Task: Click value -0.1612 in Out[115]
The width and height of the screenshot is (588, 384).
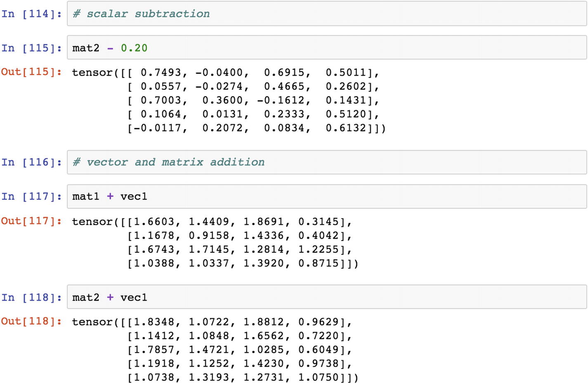Action: click(281, 100)
